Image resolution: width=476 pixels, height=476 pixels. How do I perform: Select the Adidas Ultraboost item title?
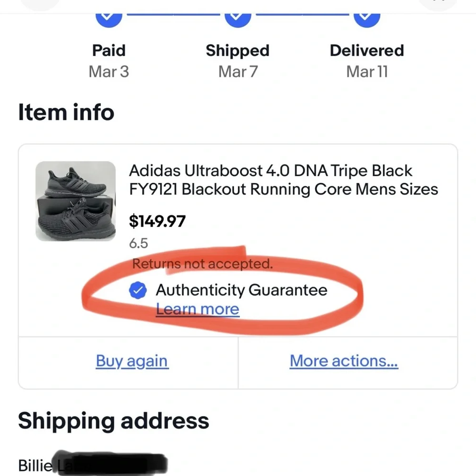coord(283,180)
